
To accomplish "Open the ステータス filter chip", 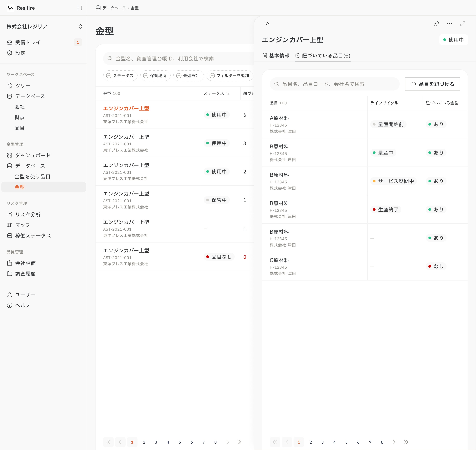I will (120, 75).
